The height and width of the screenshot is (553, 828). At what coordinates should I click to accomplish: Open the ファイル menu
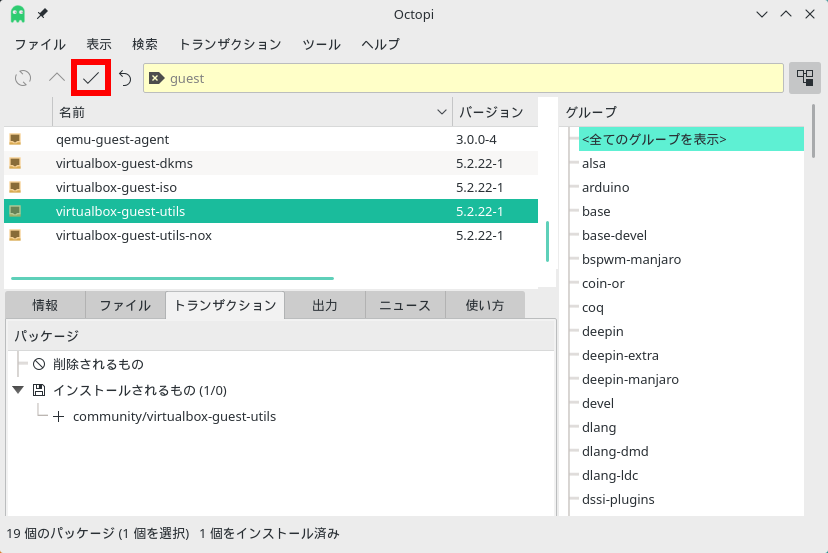40,44
